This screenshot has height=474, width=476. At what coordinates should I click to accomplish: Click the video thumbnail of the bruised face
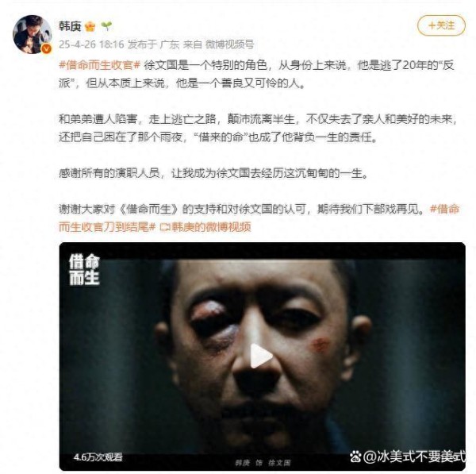pos(263,356)
